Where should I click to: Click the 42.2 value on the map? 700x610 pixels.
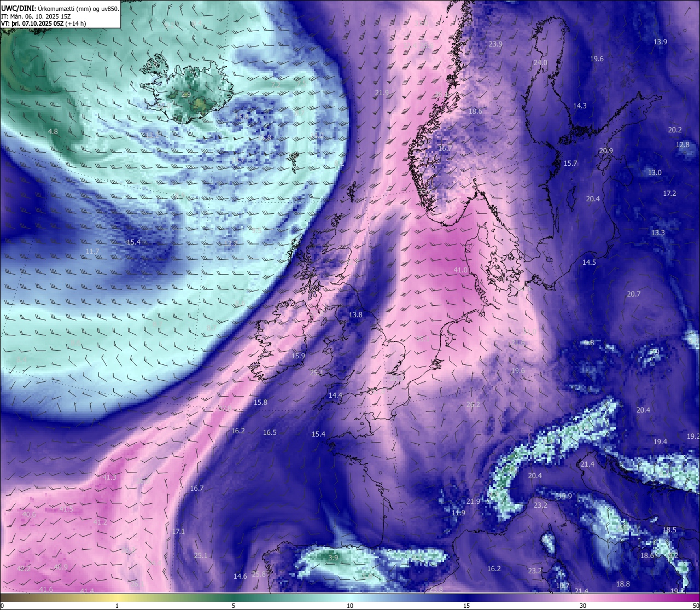click(24, 569)
